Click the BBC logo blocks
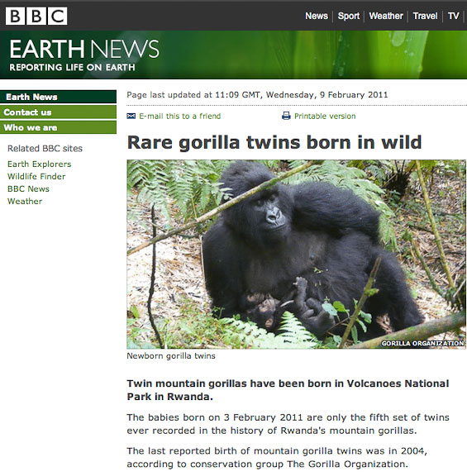 [x=36, y=16]
